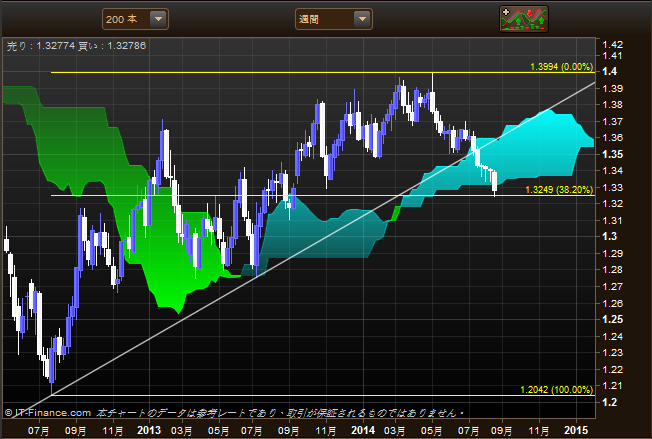Screen dimensions: 652x439
Task: Open the 週間 timeframe dropdown
Action: tap(333, 19)
